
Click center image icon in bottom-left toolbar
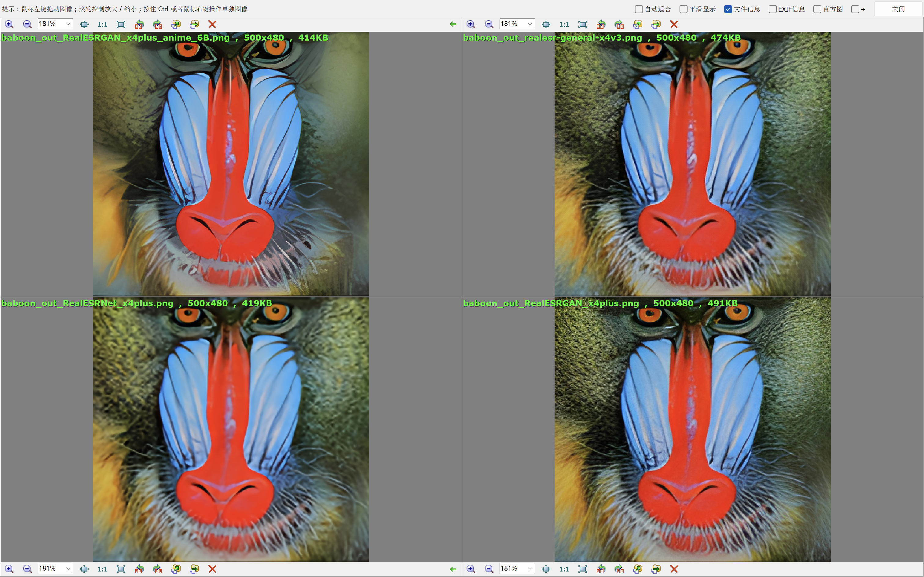click(x=84, y=569)
